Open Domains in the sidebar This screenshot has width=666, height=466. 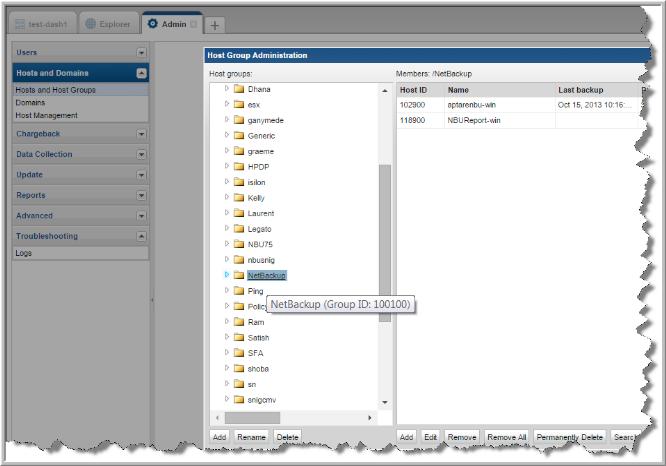30,102
